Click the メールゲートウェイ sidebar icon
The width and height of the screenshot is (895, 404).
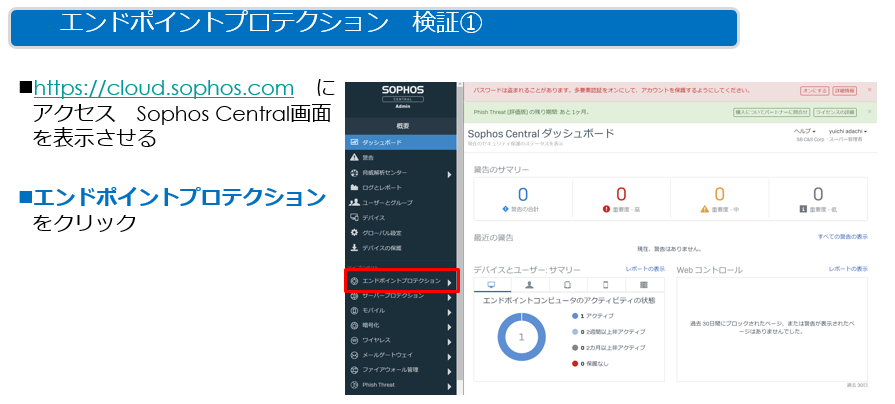pyautogui.click(x=354, y=355)
